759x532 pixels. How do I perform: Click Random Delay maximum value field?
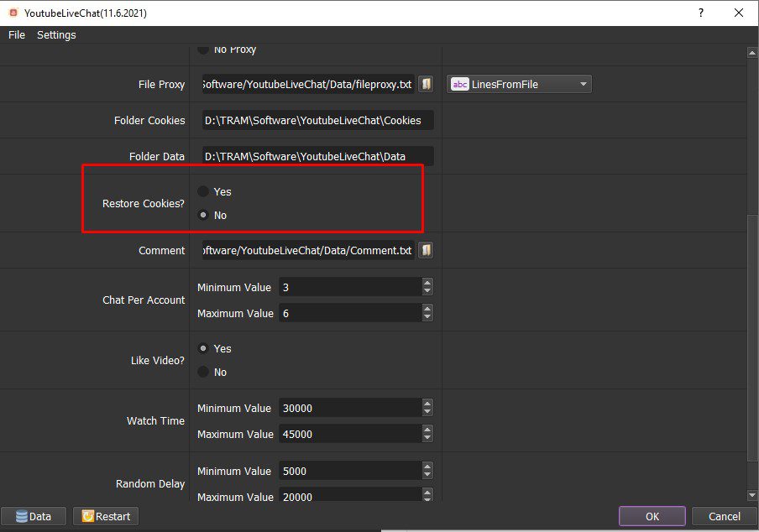coord(350,494)
